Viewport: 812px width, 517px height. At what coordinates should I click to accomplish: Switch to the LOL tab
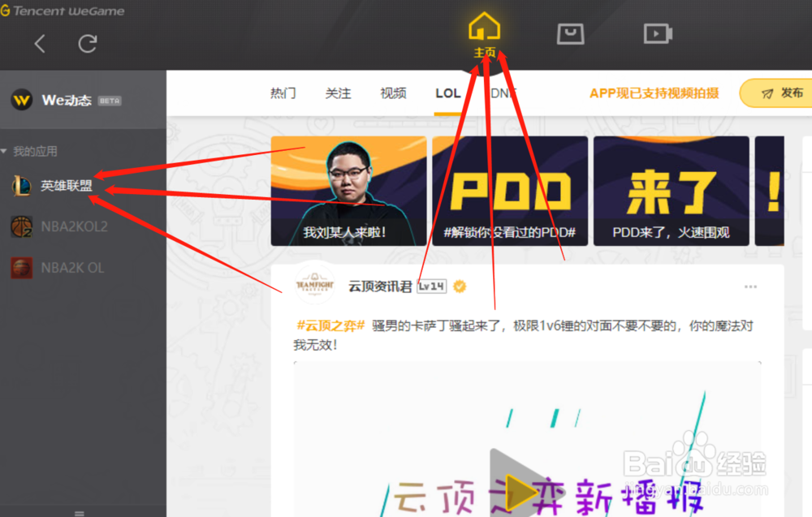[x=448, y=93]
